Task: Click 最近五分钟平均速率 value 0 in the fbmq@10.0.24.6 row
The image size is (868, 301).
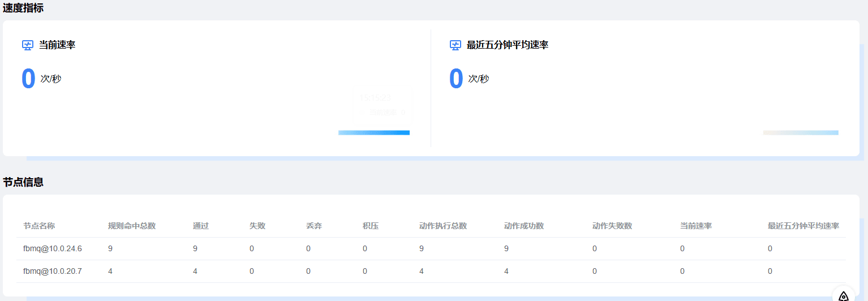Action: 770,248
